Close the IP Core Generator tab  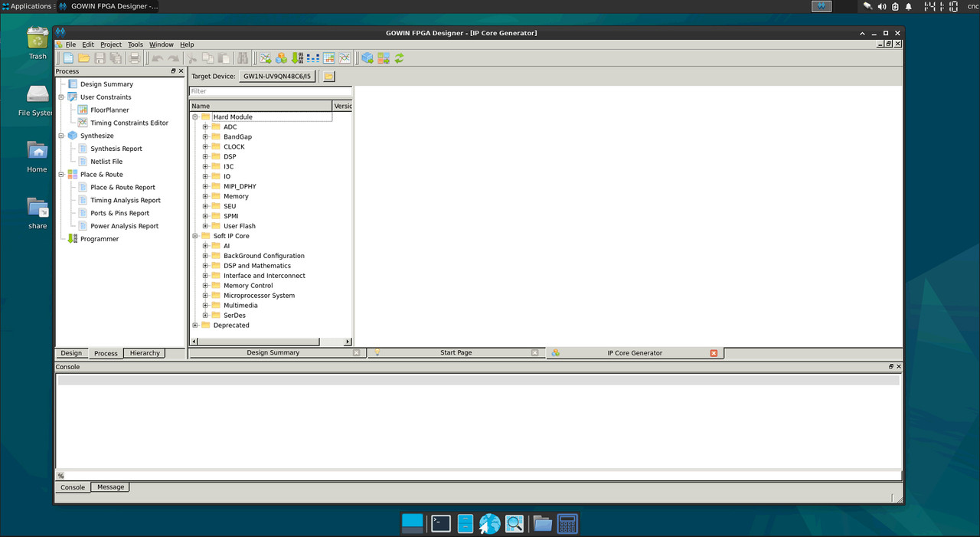(714, 353)
